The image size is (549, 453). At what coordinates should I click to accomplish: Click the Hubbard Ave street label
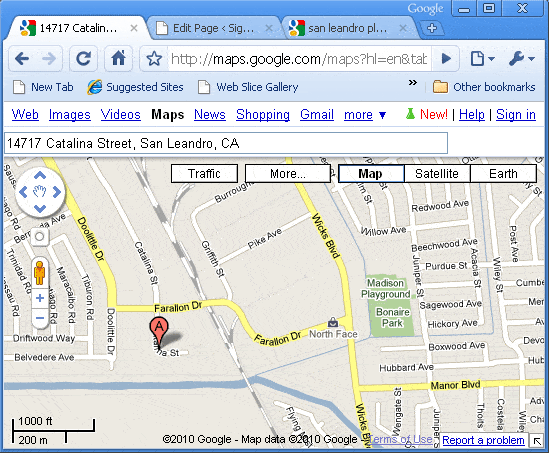406,367
